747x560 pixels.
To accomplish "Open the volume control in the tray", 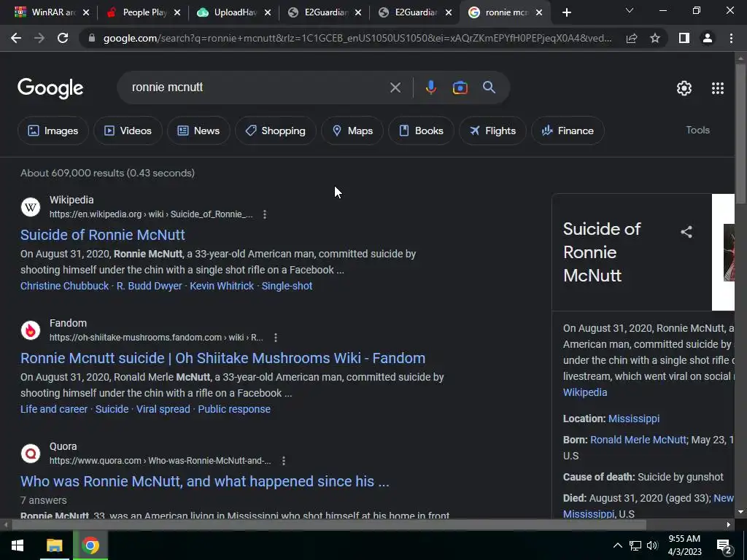I will 652,545.
